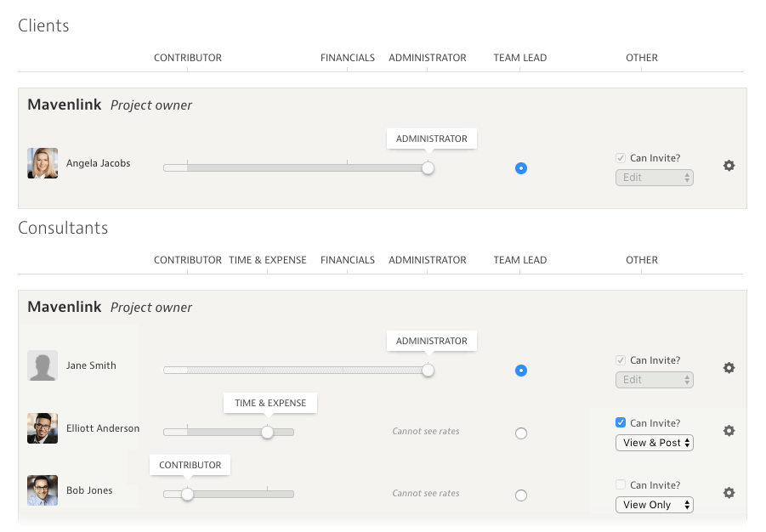Image resolution: width=766 pixels, height=532 pixels.
Task: Click the Bob Jones name link
Action: pyautogui.click(x=89, y=490)
